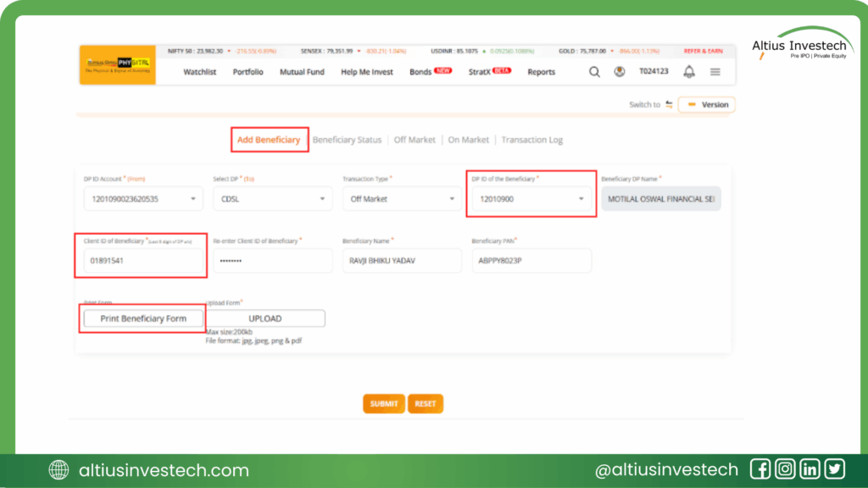This screenshot has width=868, height=488.
Task: Toggle the Switch to Version button
Action: coord(707,105)
